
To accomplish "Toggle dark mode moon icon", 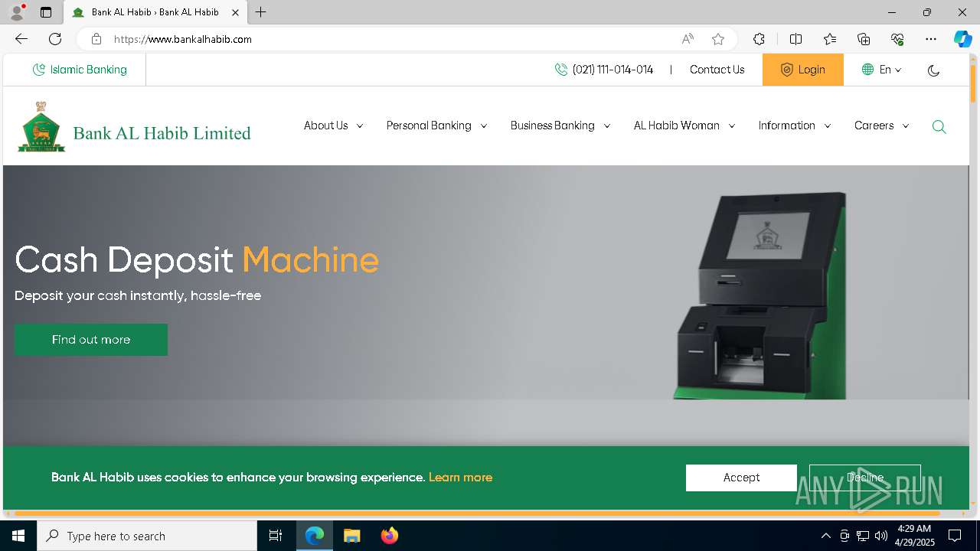I will 933,70.
